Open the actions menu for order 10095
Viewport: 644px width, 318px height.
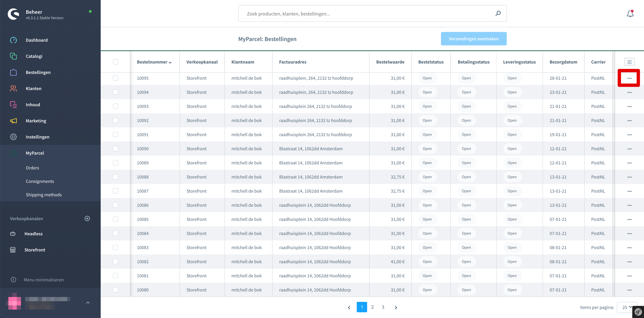(630, 78)
